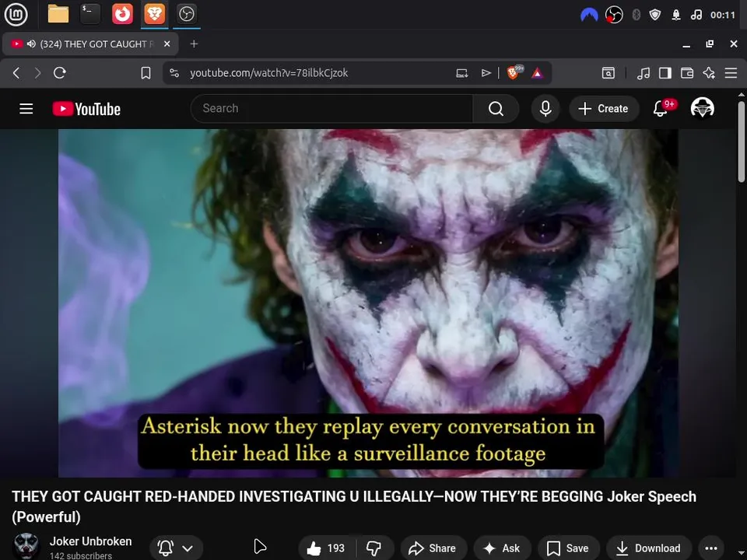Image resolution: width=747 pixels, height=560 pixels.
Task: Click the Joker video player
Action: click(368, 303)
